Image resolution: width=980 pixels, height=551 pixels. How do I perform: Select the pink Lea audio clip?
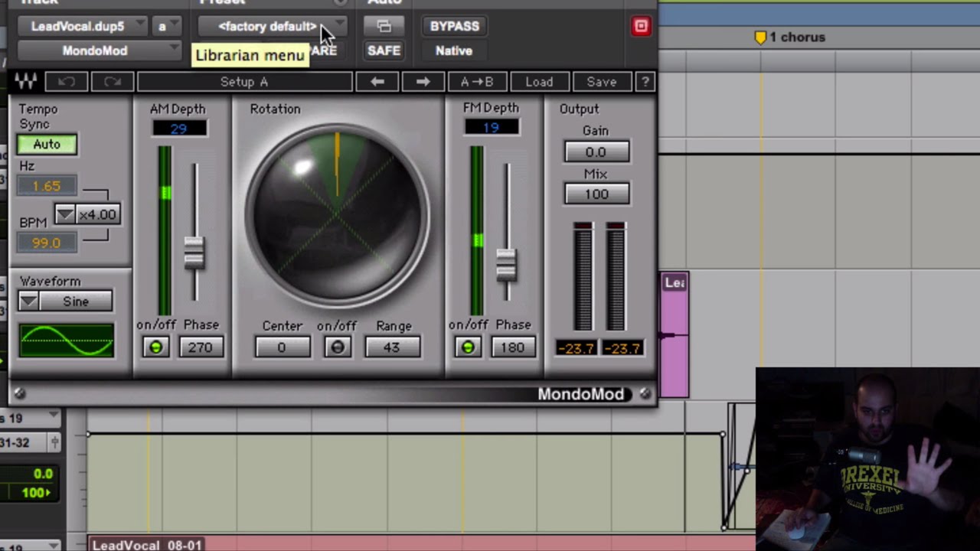(x=675, y=335)
